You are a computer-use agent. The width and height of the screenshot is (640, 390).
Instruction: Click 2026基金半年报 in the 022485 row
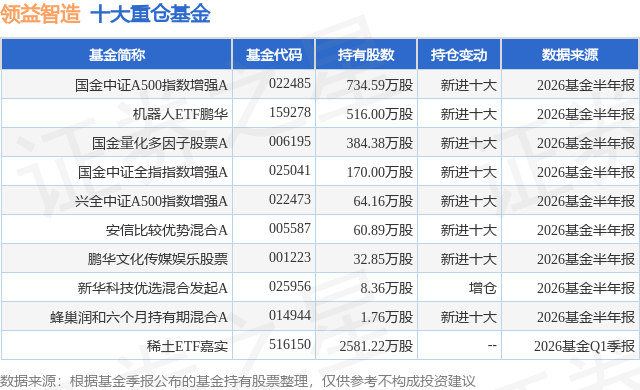(x=586, y=85)
